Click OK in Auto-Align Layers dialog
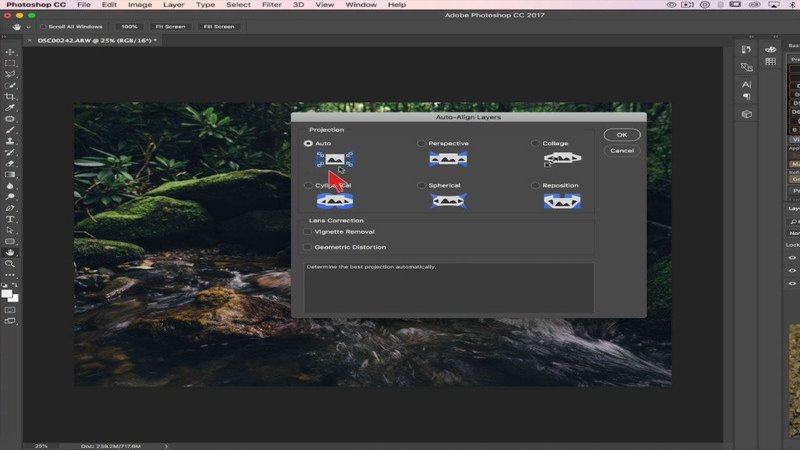 [621, 135]
